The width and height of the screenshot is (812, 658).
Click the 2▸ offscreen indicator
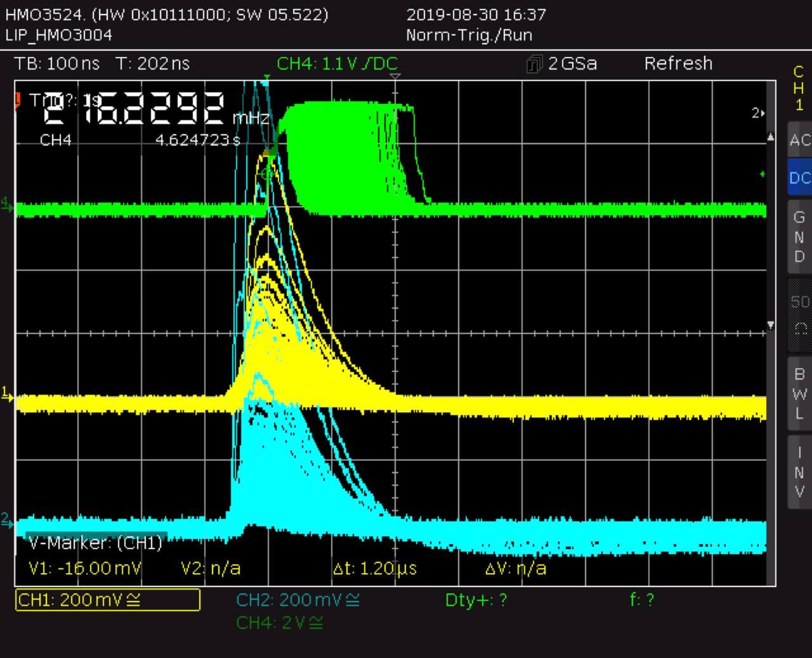click(x=758, y=113)
